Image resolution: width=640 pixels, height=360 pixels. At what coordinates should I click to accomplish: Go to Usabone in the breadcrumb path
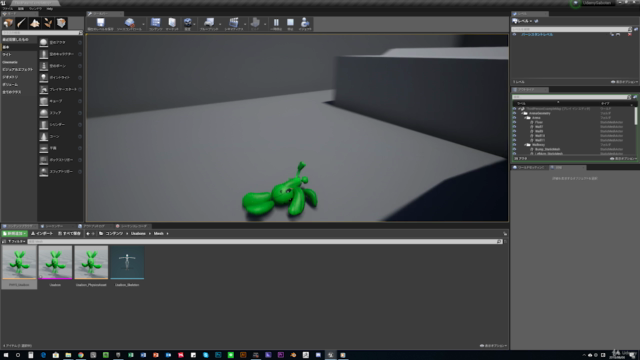[x=138, y=233]
